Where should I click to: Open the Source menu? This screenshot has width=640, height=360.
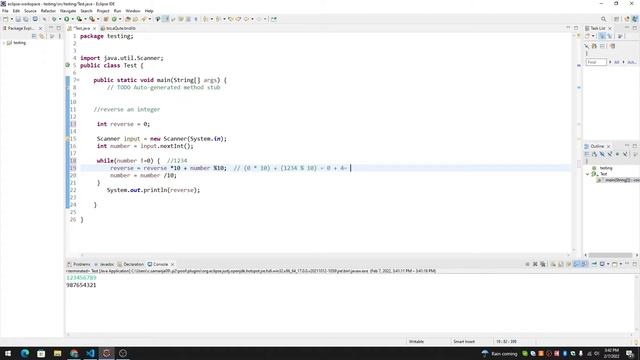[30, 11]
